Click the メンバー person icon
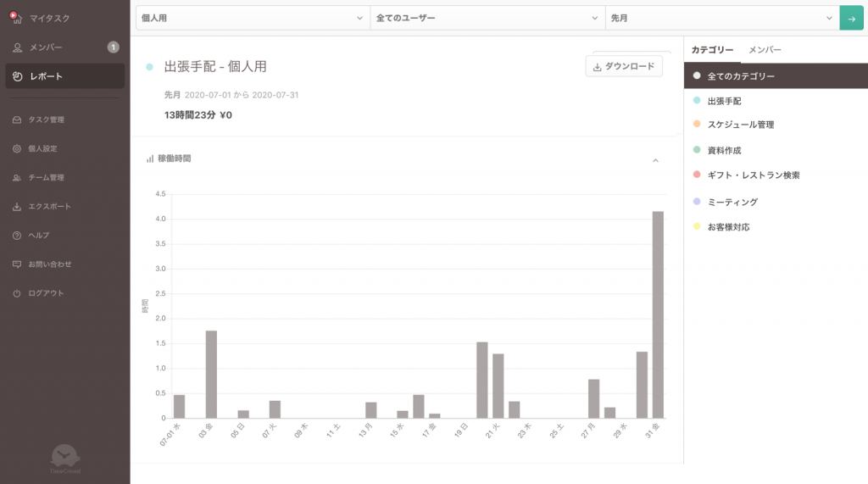This screenshot has width=868, height=484. (17, 47)
